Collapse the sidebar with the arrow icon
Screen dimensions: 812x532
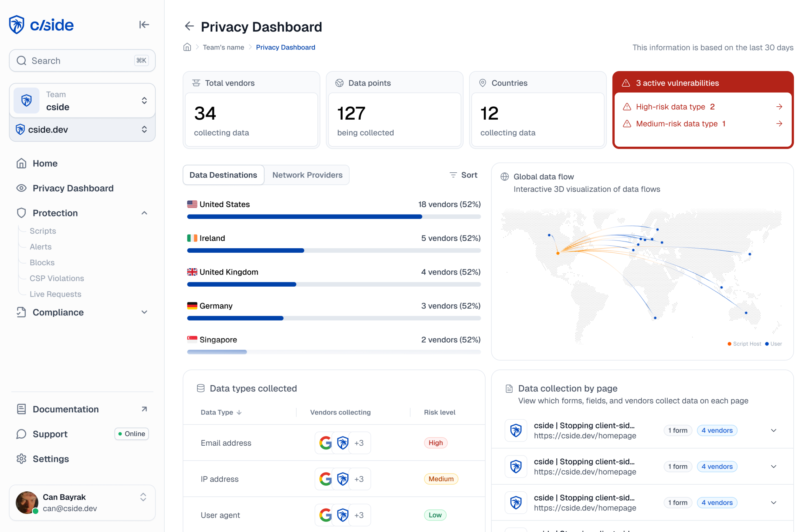point(144,24)
